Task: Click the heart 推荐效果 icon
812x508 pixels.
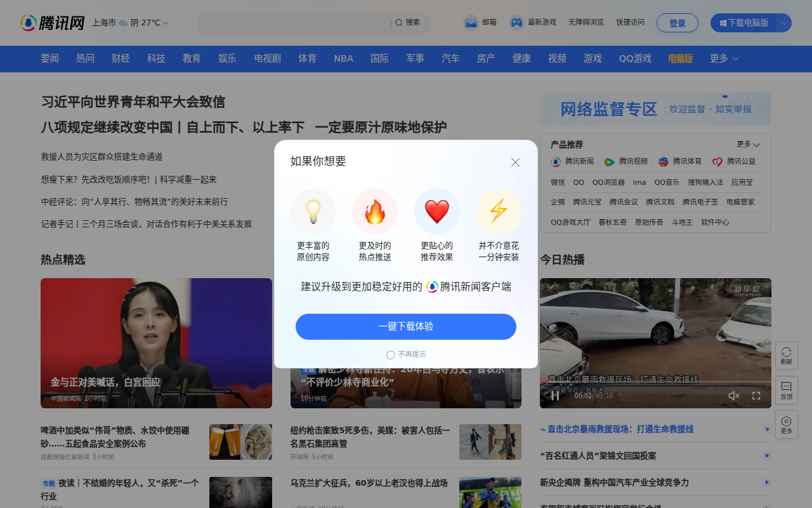Action: (437, 211)
